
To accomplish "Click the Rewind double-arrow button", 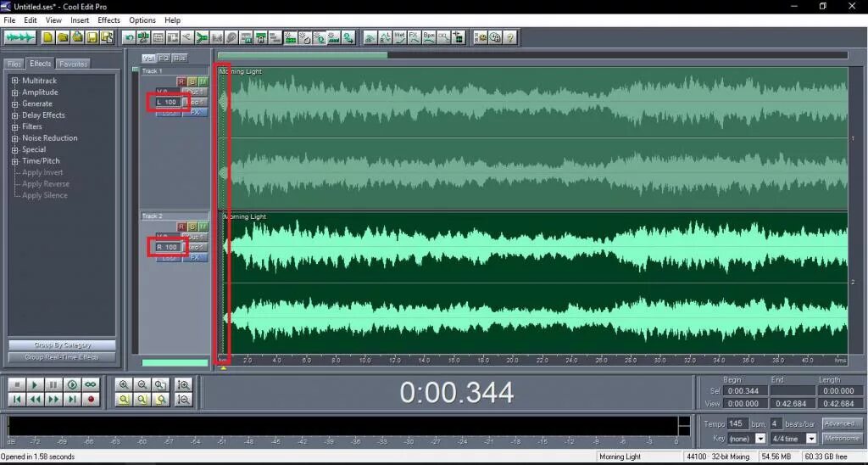I will (35, 399).
